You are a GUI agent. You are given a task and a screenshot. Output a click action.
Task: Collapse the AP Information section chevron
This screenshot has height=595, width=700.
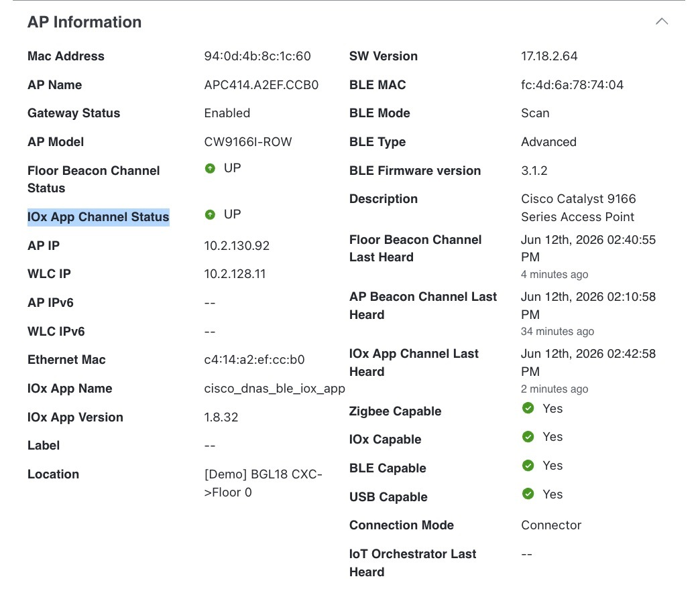(x=662, y=21)
